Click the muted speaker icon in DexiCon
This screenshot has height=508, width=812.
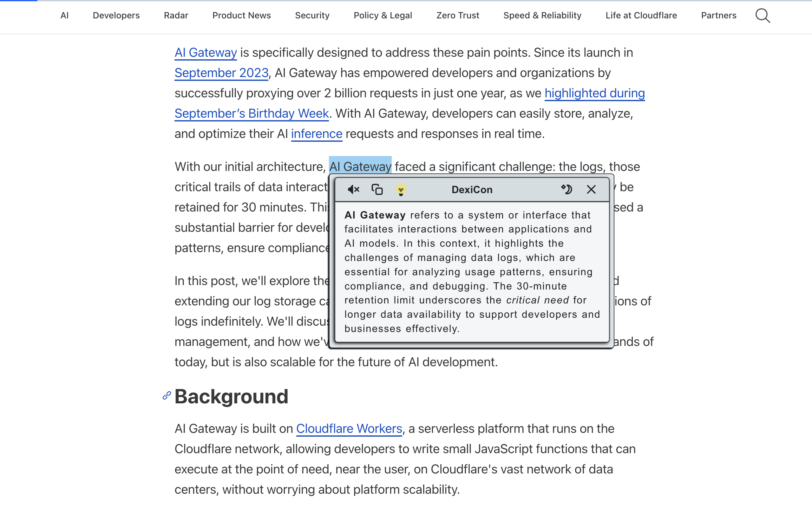[353, 190]
